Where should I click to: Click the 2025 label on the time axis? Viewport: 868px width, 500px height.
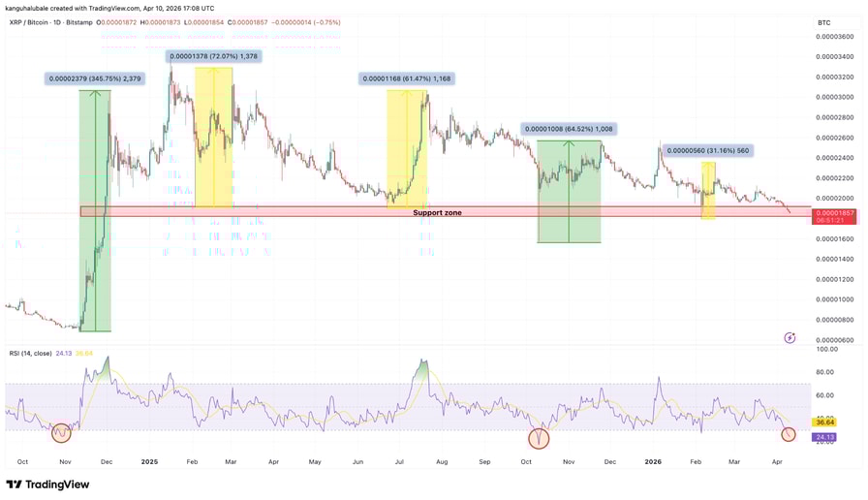coord(149,462)
